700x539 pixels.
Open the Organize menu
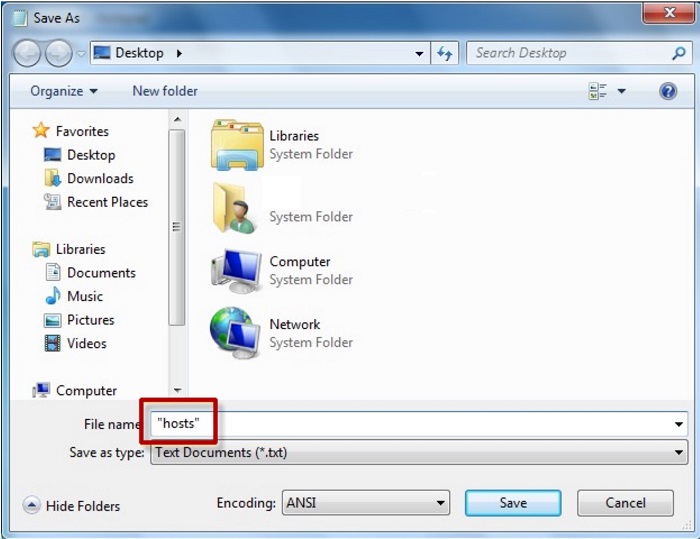coord(64,91)
